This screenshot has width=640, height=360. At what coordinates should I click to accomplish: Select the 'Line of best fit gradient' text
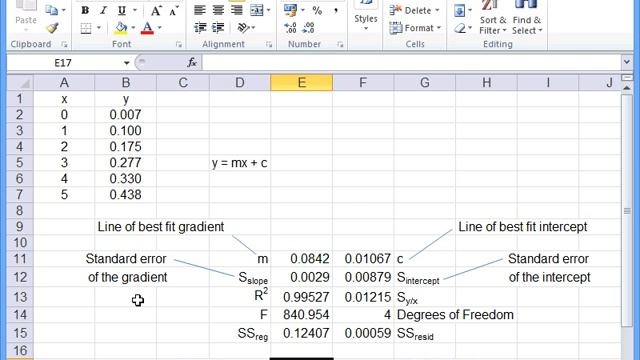[160, 227]
